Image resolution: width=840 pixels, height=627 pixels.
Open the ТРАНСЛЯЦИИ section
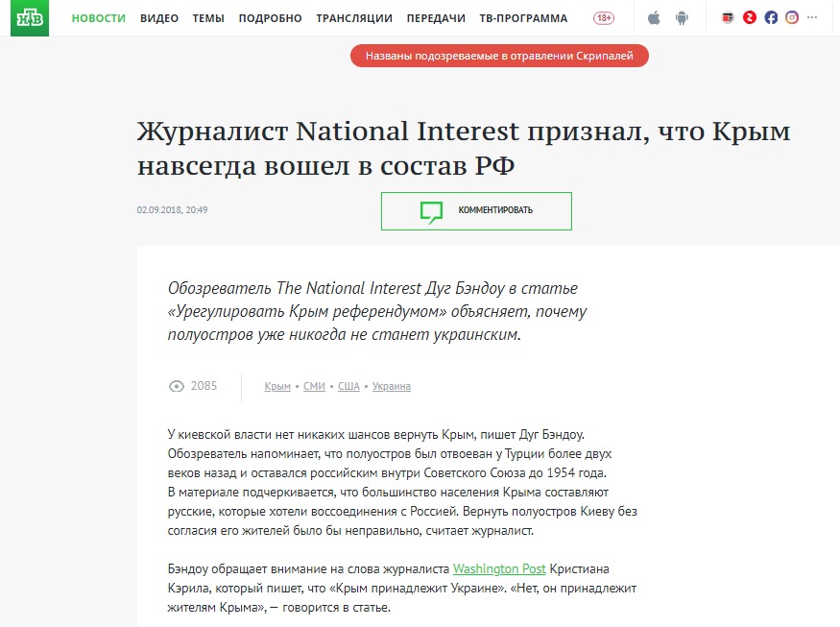pos(354,18)
